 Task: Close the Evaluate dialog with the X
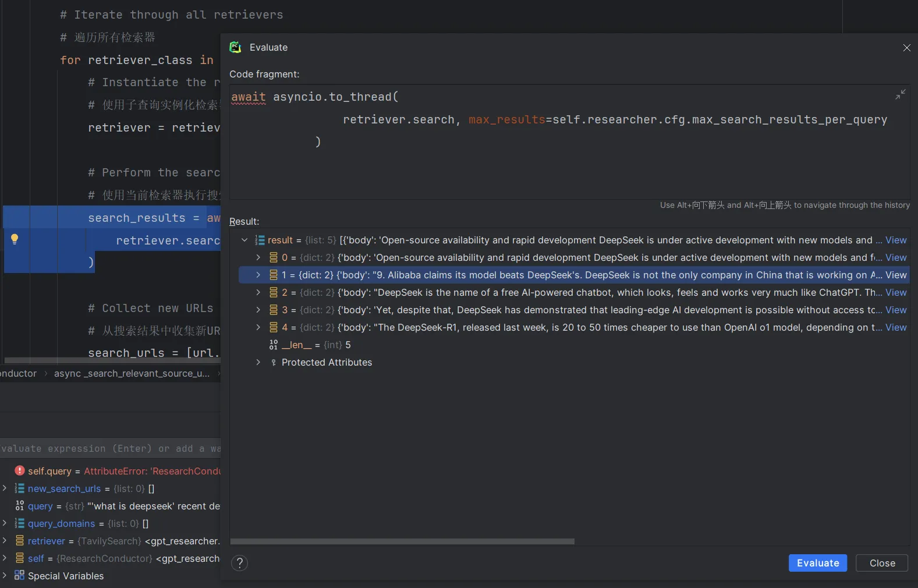point(906,48)
